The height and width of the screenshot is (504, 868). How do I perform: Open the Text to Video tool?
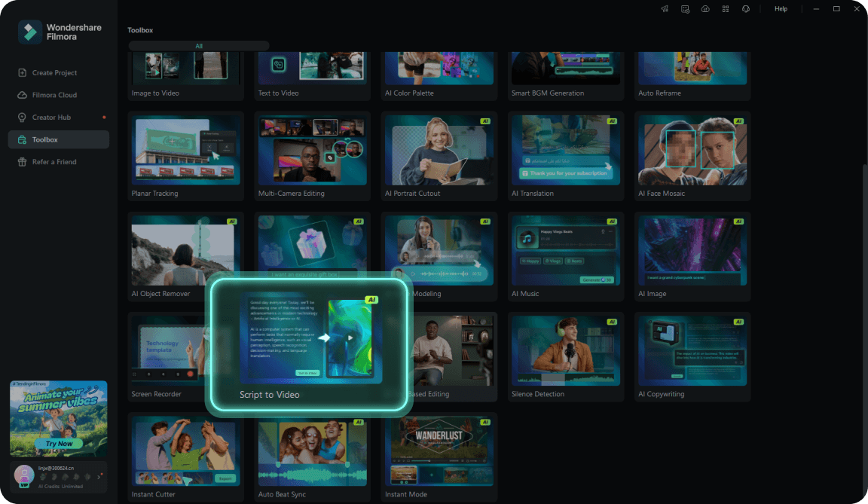click(x=312, y=76)
